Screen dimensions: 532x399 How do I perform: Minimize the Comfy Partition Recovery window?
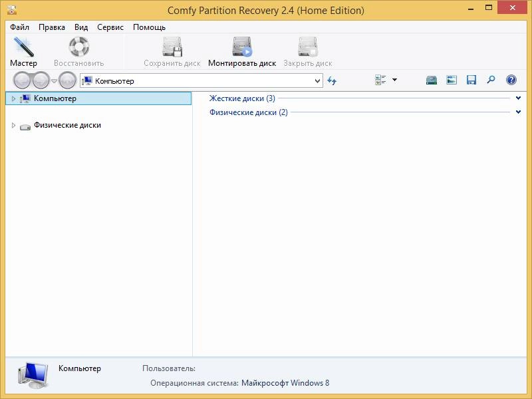(471, 9)
